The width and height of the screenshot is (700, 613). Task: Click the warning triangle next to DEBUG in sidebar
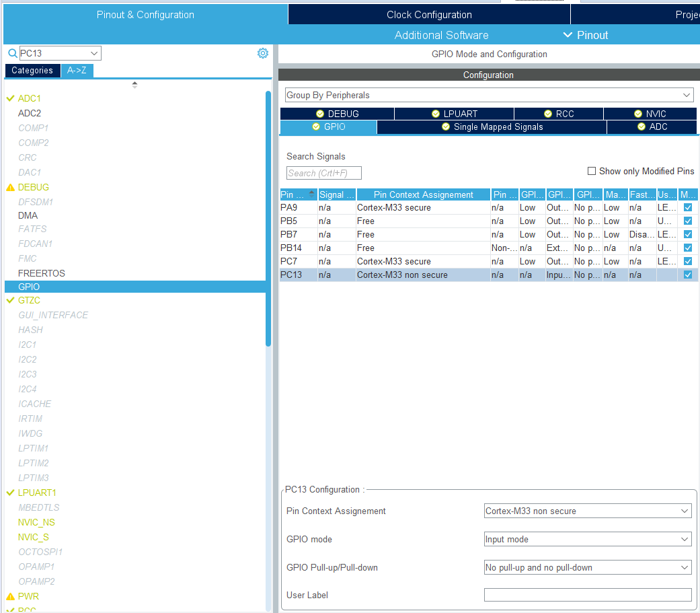pos(9,187)
